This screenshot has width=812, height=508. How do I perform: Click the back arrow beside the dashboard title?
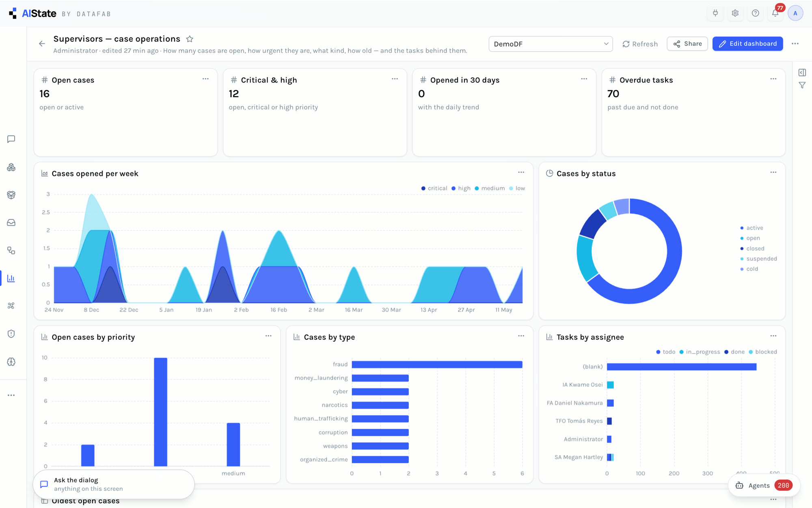pyautogui.click(x=42, y=43)
